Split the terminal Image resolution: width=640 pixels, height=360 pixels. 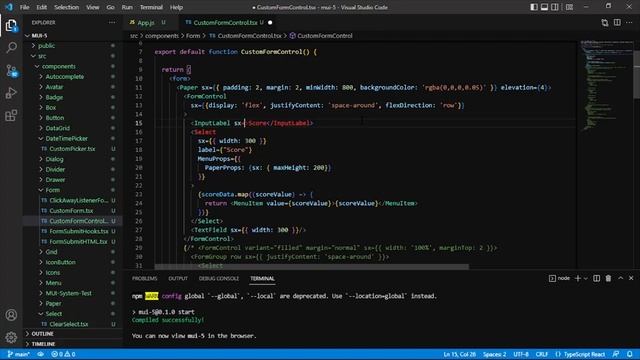[x=596, y=278]
